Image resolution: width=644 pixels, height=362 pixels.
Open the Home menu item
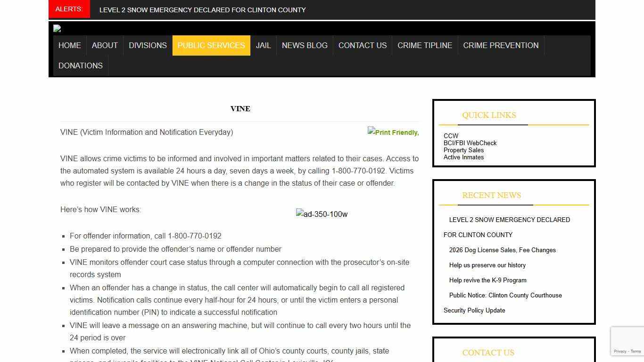70,46
